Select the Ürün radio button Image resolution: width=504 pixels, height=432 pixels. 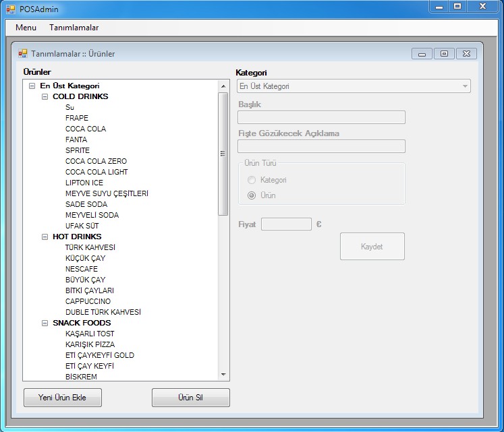(x=252, y=195)
